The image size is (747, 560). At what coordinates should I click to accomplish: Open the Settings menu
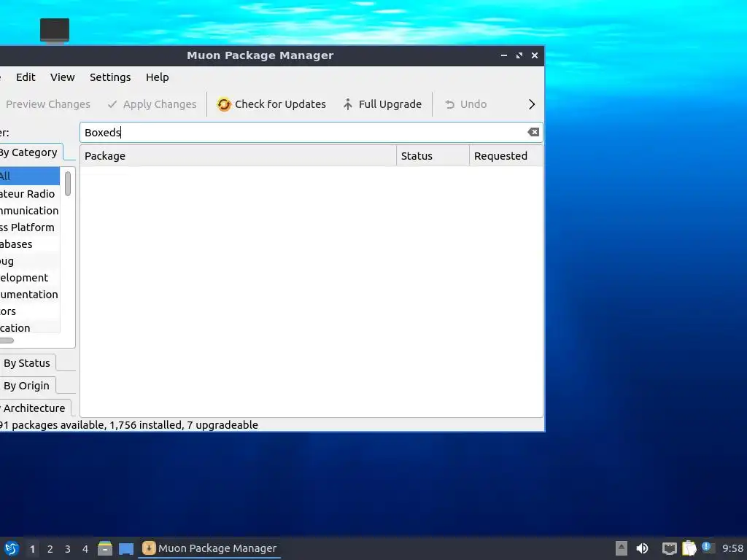[110, 77]
